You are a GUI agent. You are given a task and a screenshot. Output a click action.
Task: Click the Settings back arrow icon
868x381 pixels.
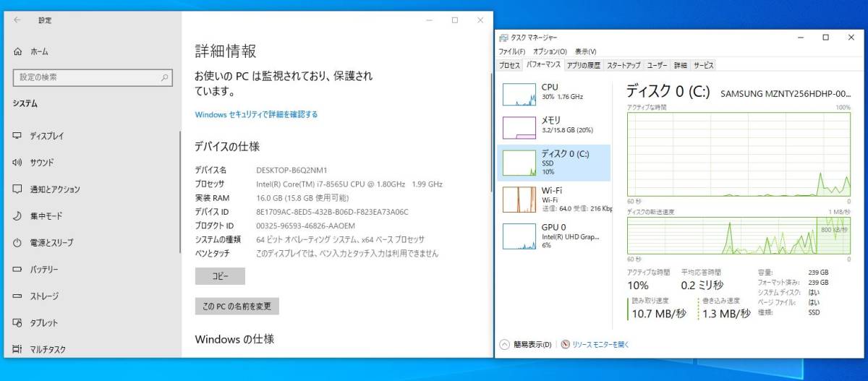[x=17, y=20]
